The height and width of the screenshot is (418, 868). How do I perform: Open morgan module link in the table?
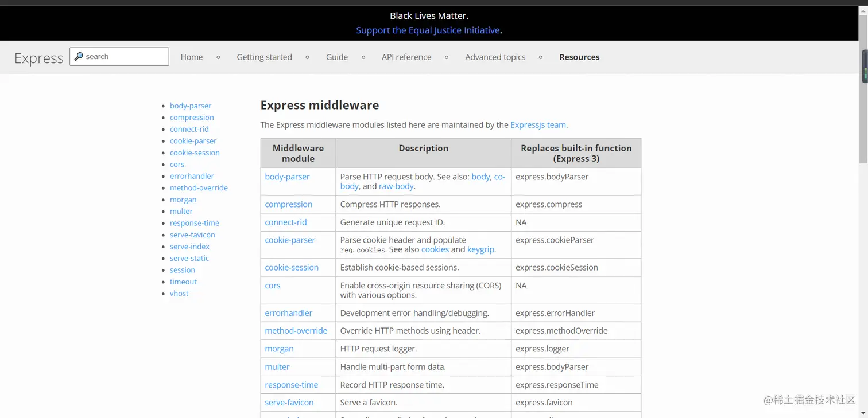[x=279, y=349]
